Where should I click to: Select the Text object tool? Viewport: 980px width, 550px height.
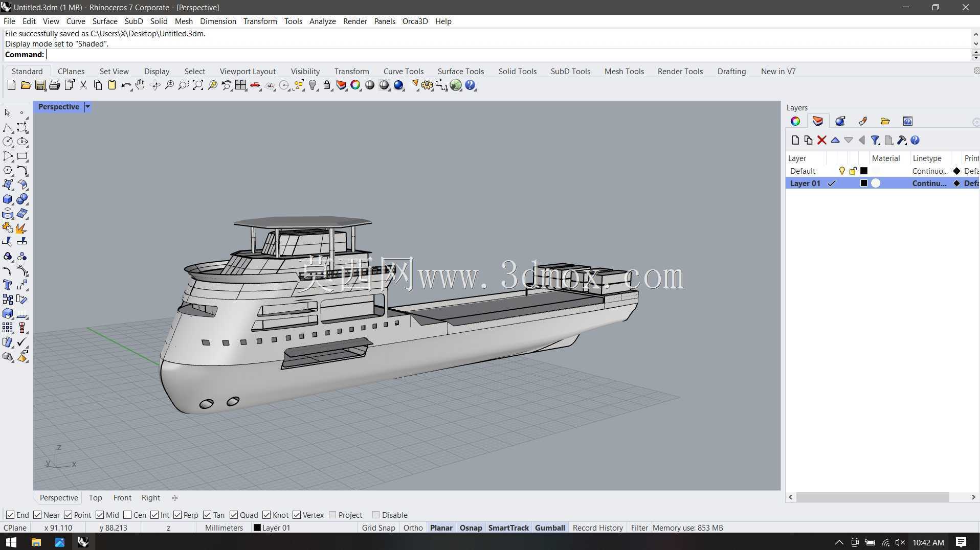[8, 285]
